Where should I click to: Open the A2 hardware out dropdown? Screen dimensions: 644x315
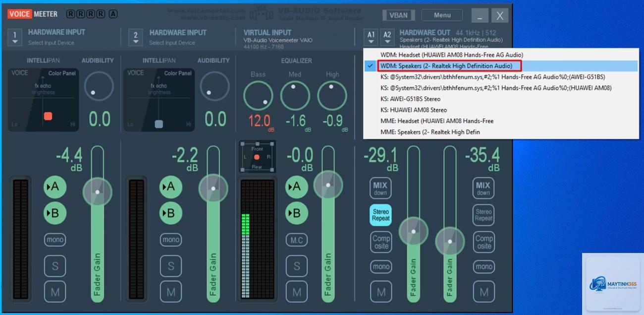click(387, 37)
